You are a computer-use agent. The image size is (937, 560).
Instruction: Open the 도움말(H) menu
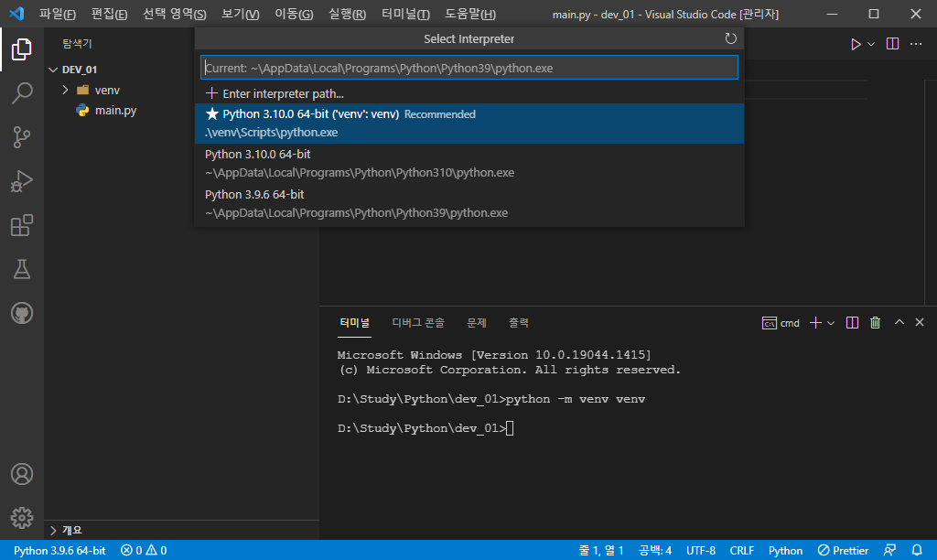click(469, 14)
